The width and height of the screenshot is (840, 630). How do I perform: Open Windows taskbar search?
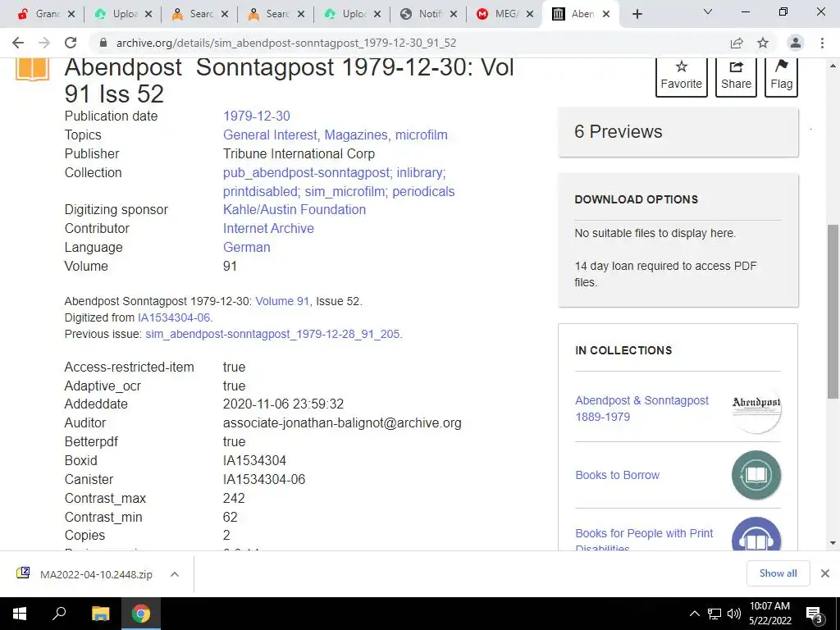point(59,614)
